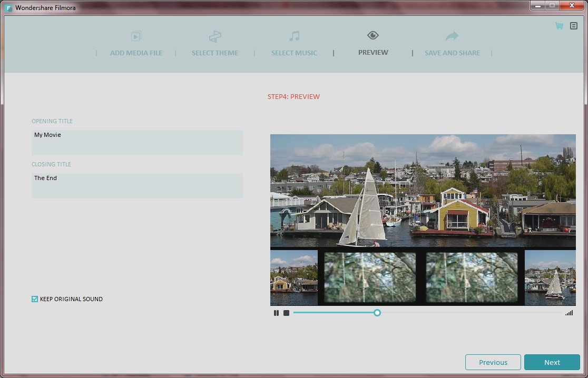The height and width of the screenshot is (378, 588).
Task: Click the Opening Title text field
Action: (x=137, y=142)
